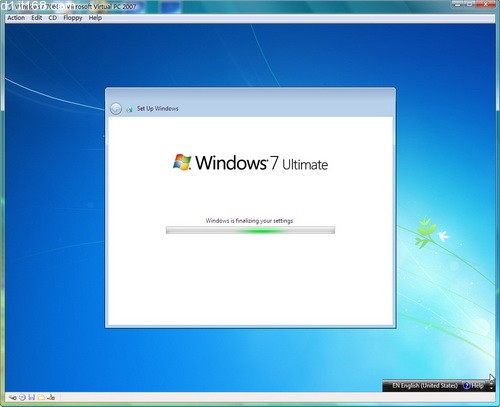Click the blue question mark help icon
The image size is (500, 407).
click(467, 386)
